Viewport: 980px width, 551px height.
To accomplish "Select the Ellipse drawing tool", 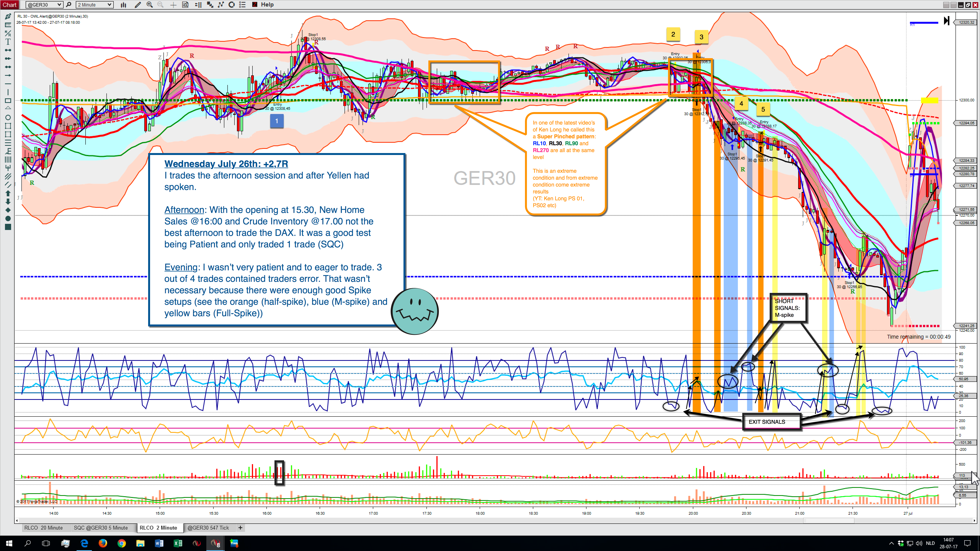I will 8,117.
